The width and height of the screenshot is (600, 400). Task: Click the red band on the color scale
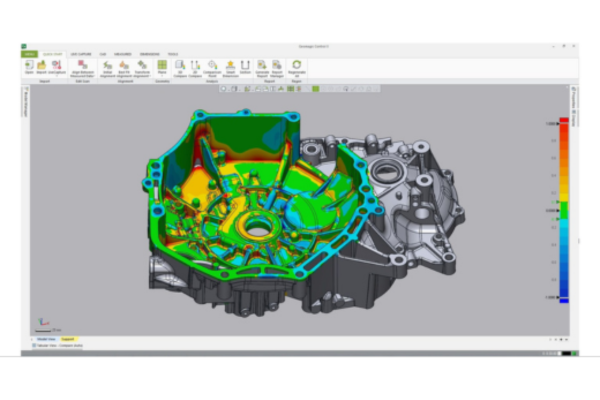click(564, 128)
